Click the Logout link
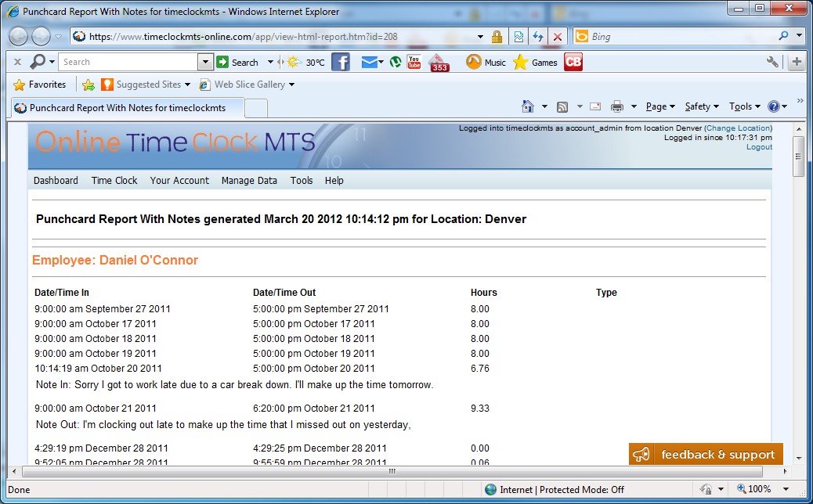The width and height of the screenshot is (813, 504). 759,147
